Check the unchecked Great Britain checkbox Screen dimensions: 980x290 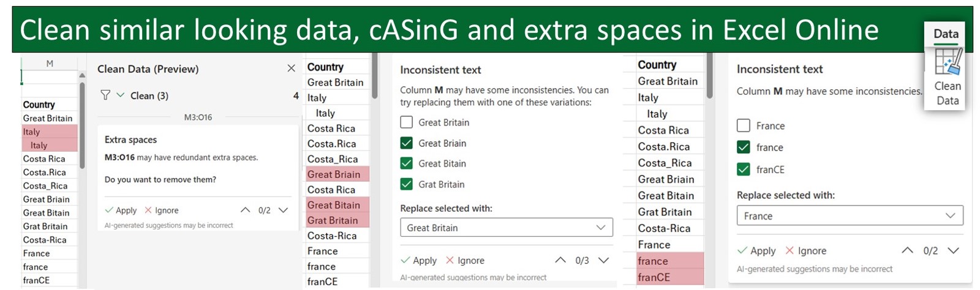[406, 122]
